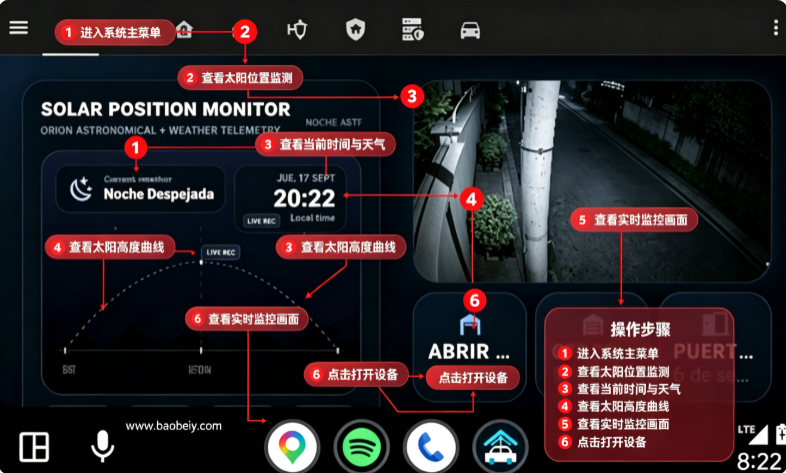Click the door icon on the PUERT... card
786x473 pixels.
(x=714, y=324)
